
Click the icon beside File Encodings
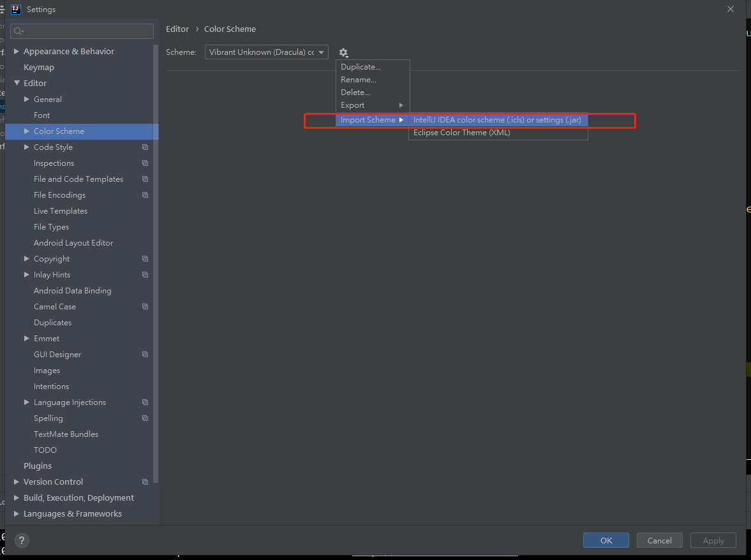click(x=145, y=195)
